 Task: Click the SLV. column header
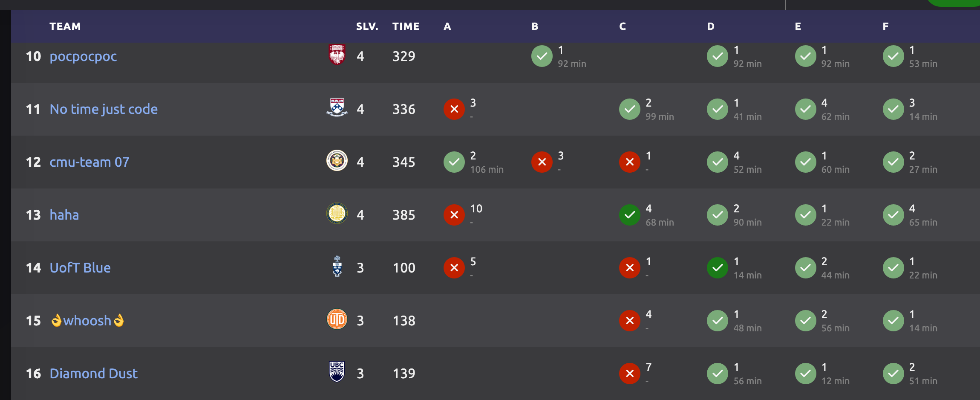tap(367, 26)
